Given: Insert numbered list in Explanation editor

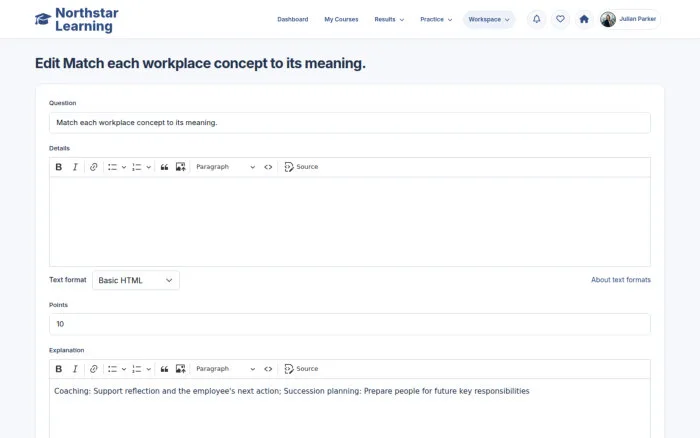Looking at the screenshot, I should 137,369.
